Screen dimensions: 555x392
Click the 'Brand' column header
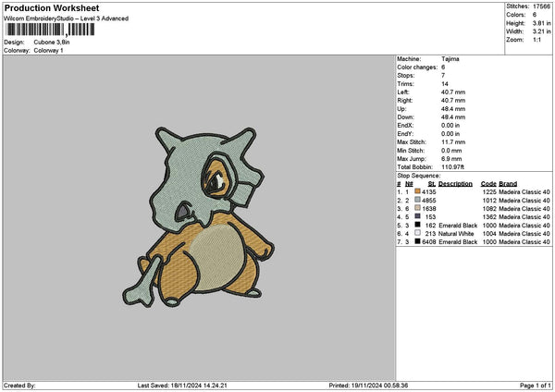pyautogui.click(x=508, y=184)
